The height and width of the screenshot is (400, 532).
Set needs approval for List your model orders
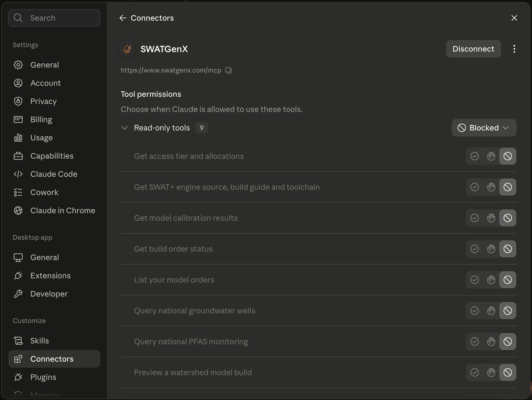point(491,280)
